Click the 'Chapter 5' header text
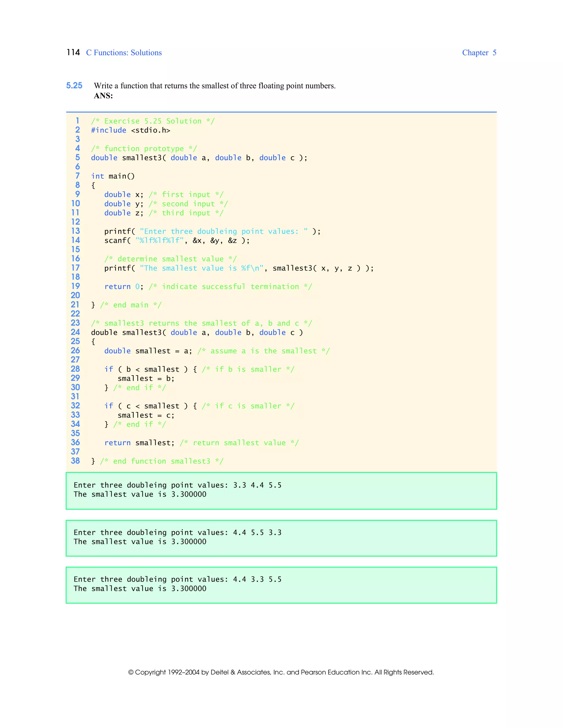 pos(479,53)
